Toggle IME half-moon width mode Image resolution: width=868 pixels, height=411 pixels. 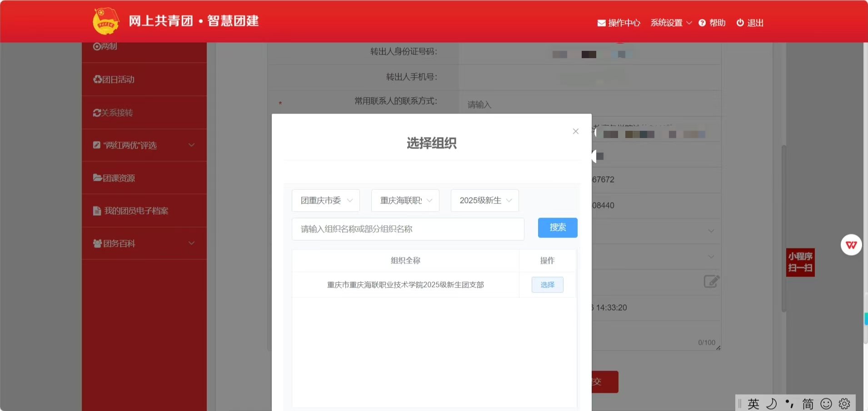click(772, 403)
